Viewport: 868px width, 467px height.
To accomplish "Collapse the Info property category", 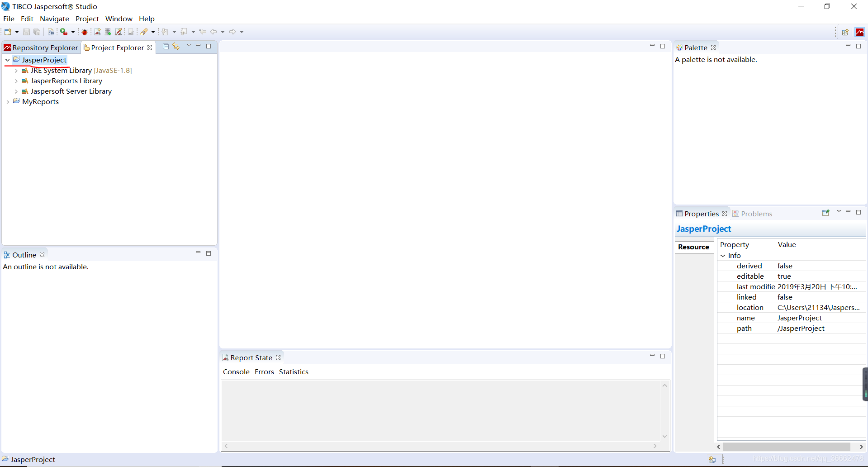I will [723, 256].
